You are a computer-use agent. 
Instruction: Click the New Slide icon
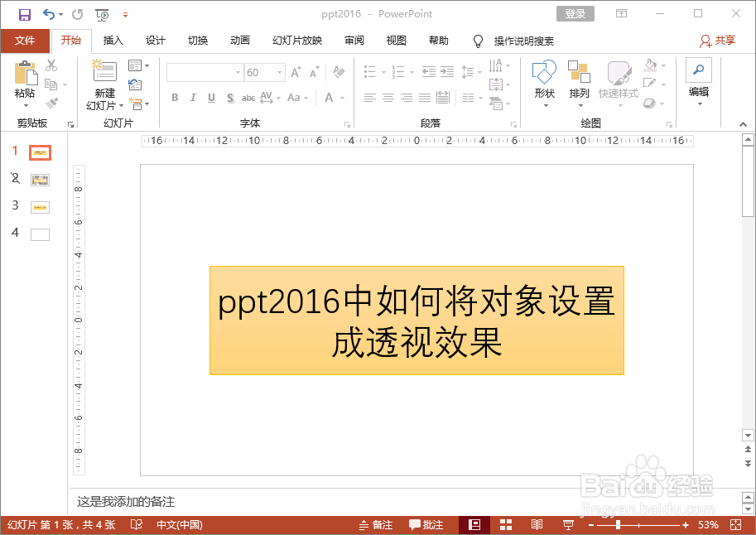click(104, 70)
